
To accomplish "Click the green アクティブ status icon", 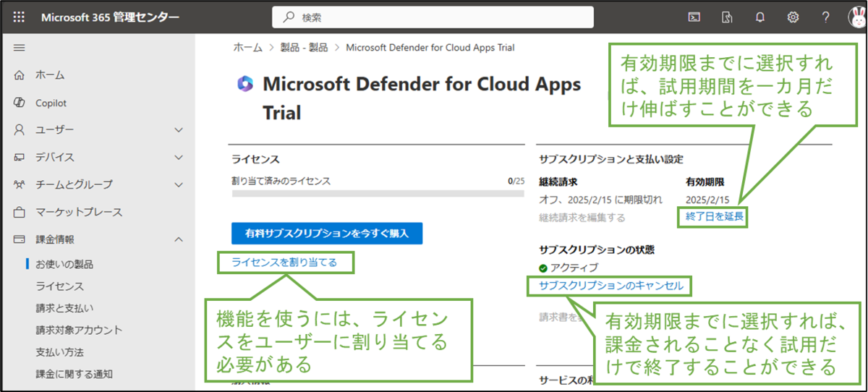I will point(543,268).
